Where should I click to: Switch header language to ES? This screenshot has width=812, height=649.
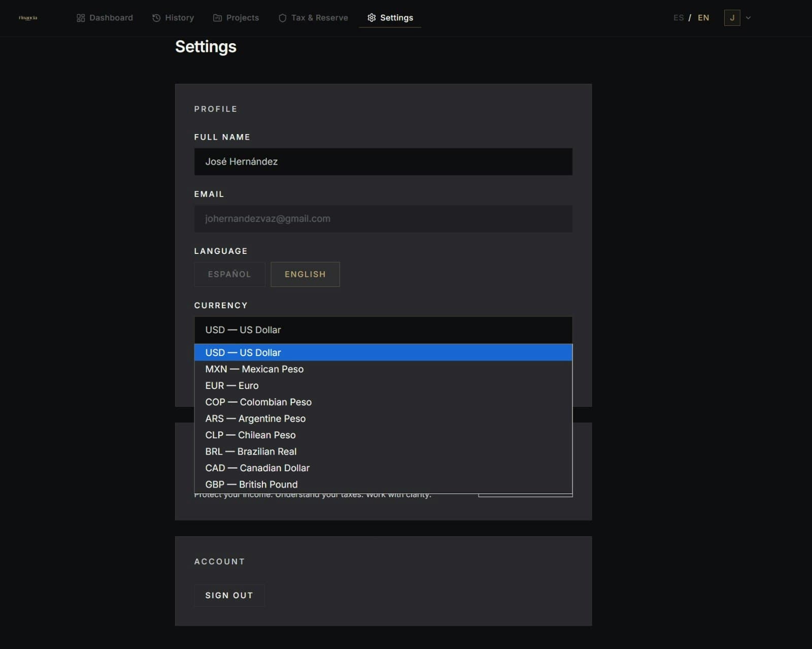[x=679, y=17]
